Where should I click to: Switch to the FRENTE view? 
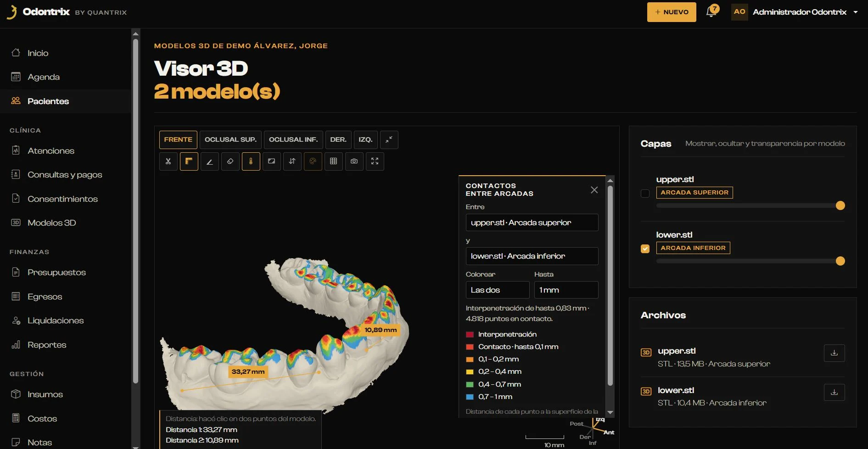(178, 140)
